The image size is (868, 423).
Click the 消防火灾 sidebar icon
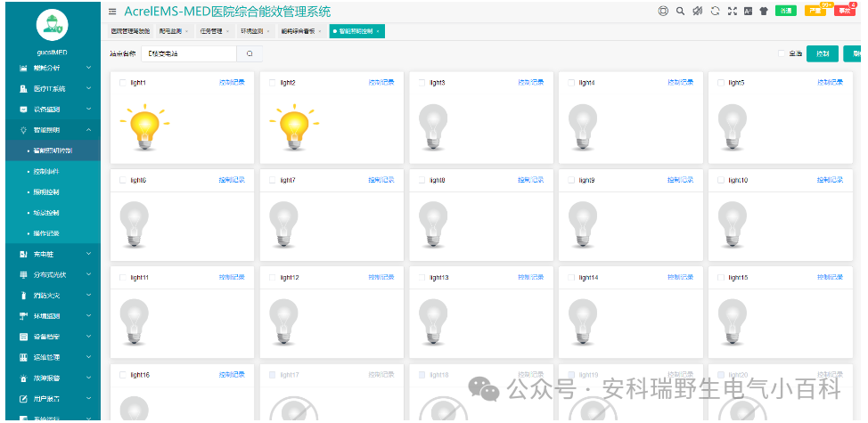coord(23,296)
